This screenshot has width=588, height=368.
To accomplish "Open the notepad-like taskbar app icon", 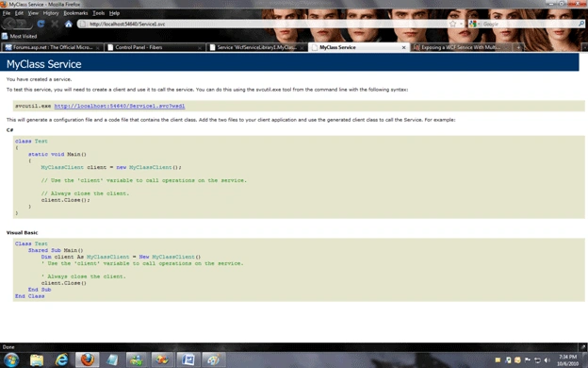I will (112, 360).
